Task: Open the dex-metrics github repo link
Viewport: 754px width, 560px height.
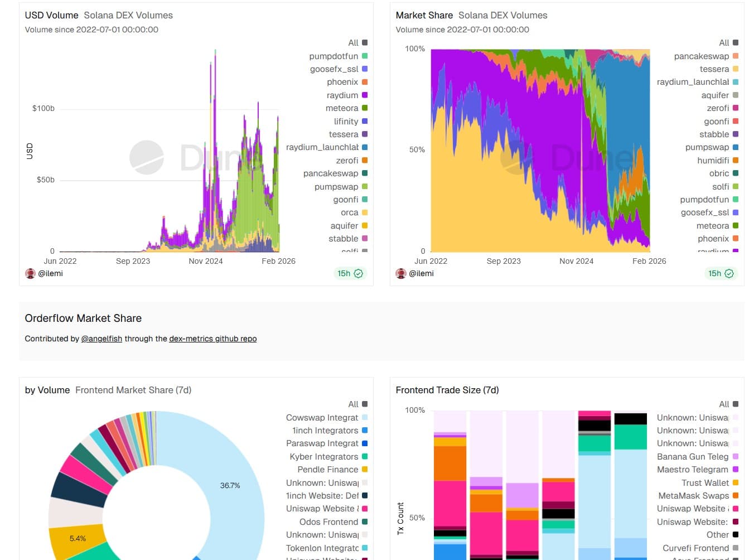Action: click(213, 339)
